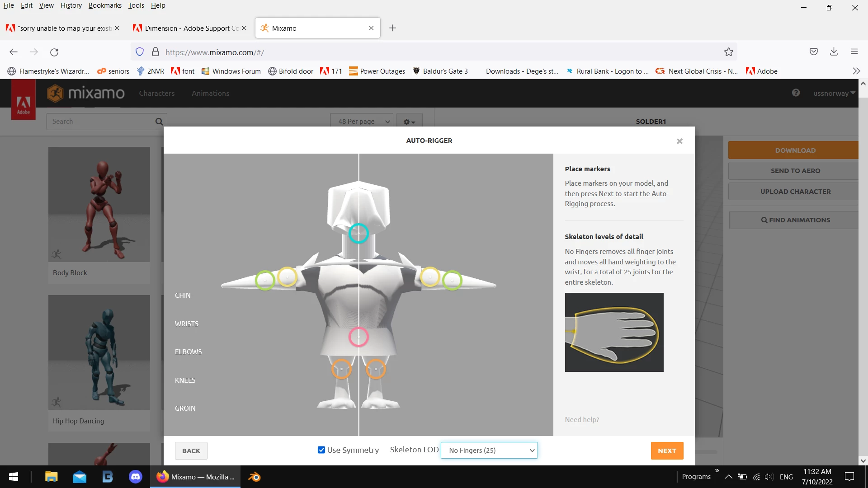Open the Blender taskbar icon

[x=255, y=477]
